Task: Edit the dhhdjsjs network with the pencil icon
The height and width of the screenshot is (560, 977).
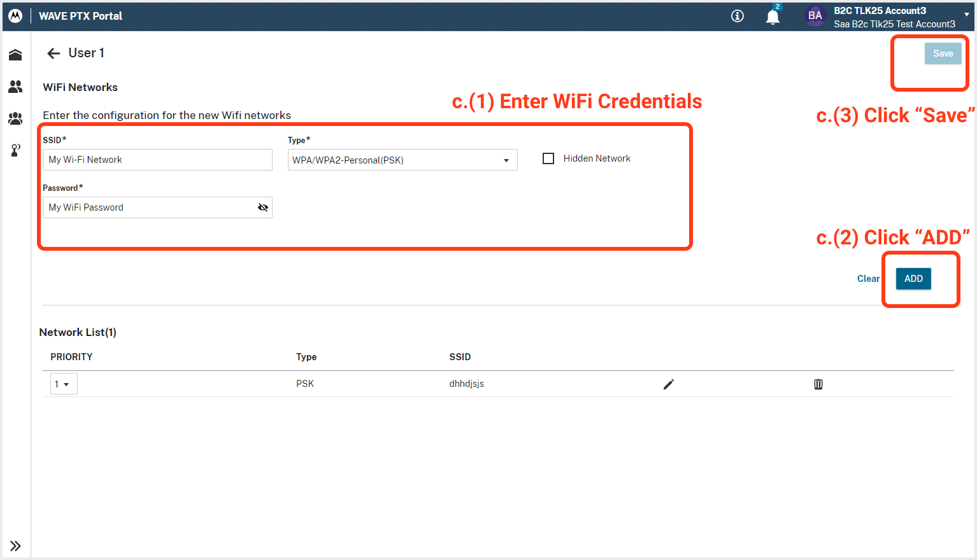Action: click(x=669, y=384)
